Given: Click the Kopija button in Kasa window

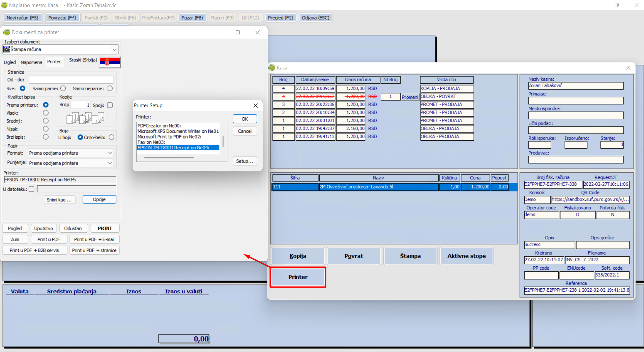Looking at the screenshot, I should point(298,256).
